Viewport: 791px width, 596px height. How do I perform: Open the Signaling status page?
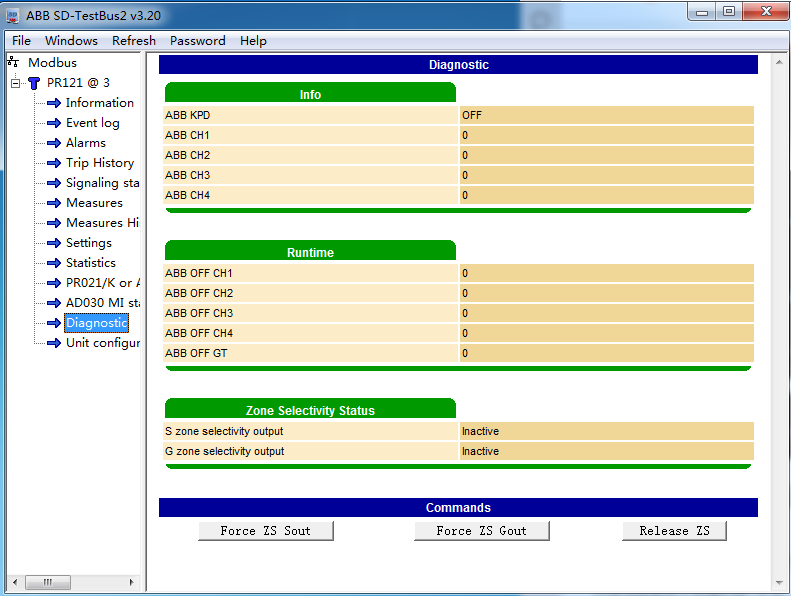pos(102,183)
